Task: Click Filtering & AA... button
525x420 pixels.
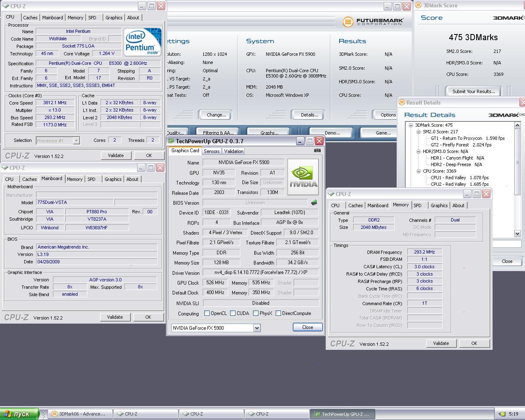Action: pos(218,132)
